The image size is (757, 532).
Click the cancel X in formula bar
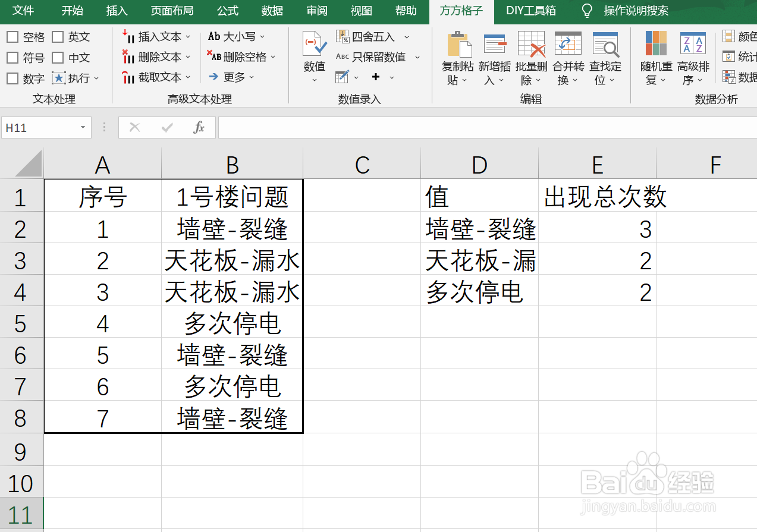click(135, 127)
